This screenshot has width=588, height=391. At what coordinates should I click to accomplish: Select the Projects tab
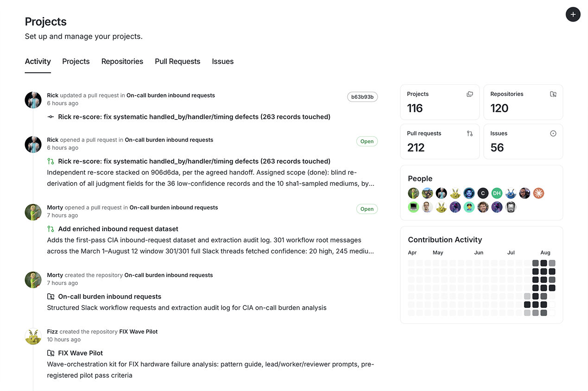click(x=76, y=62)
